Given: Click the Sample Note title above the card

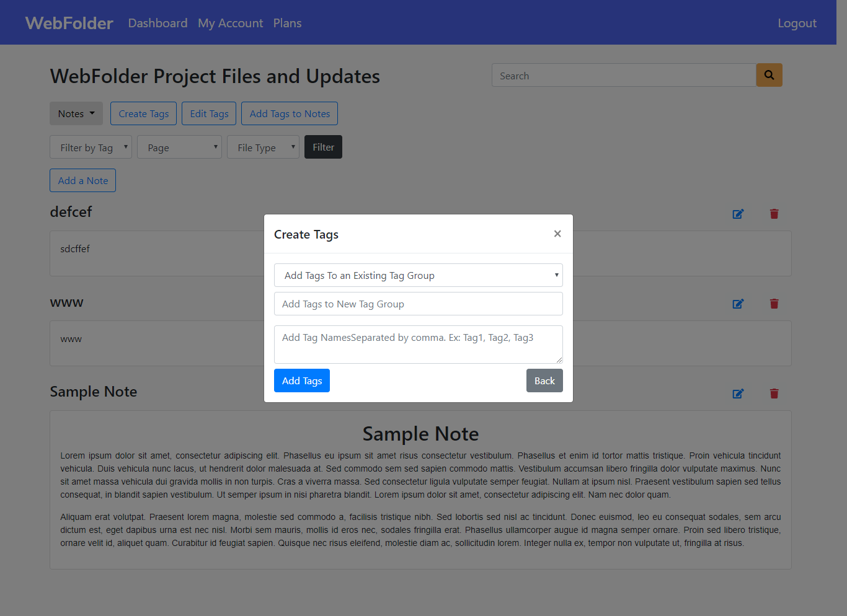Looking at the screenshot, I should [x=94, y=392].
